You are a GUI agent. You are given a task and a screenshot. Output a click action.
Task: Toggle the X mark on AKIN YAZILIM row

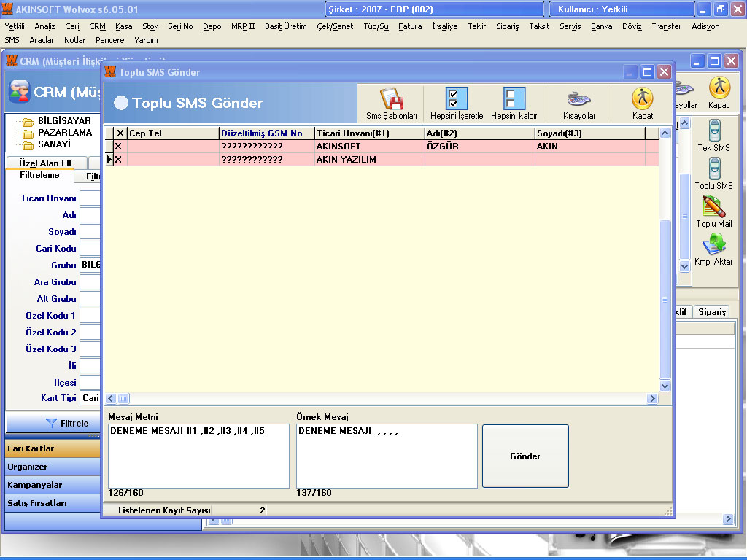pos(119,160)
